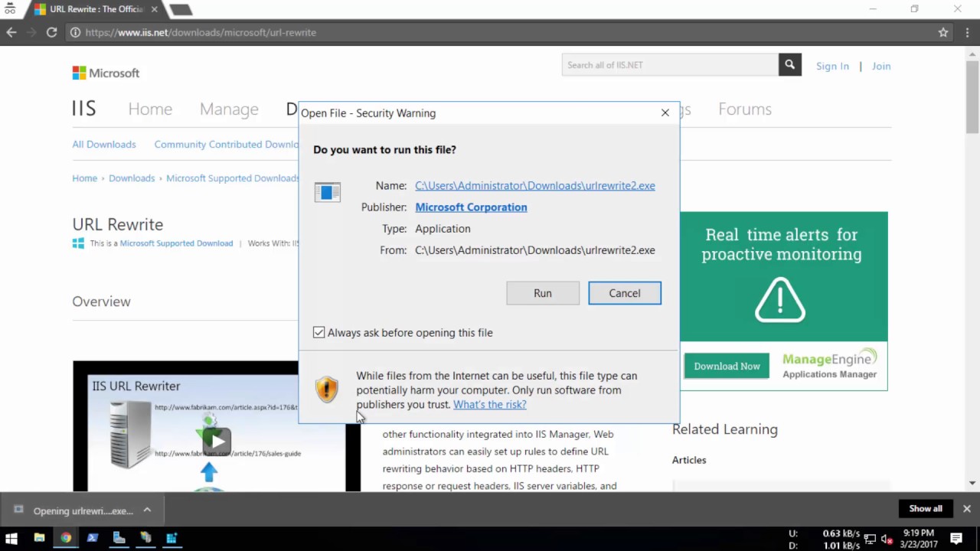
Task: Click the secure connection info icon
Action: click(x=75, y=32)
